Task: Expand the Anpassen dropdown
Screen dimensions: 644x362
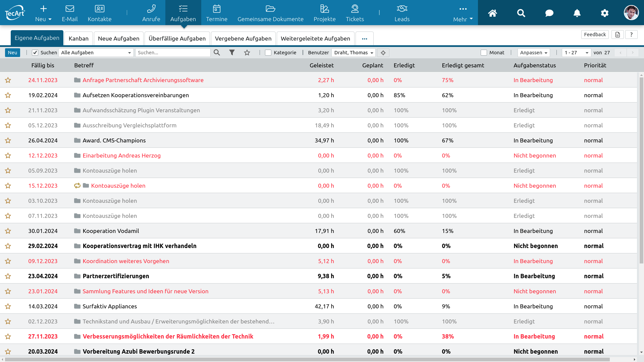Action: (533, 53)
